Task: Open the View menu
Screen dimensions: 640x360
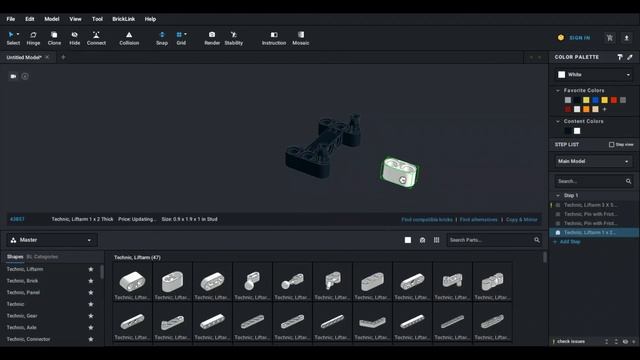Action: point(75,19)
